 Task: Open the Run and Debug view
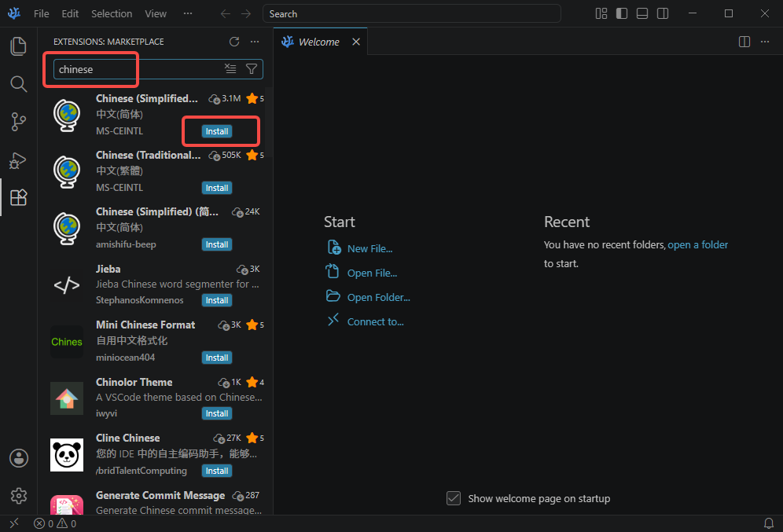pos(19,160)
